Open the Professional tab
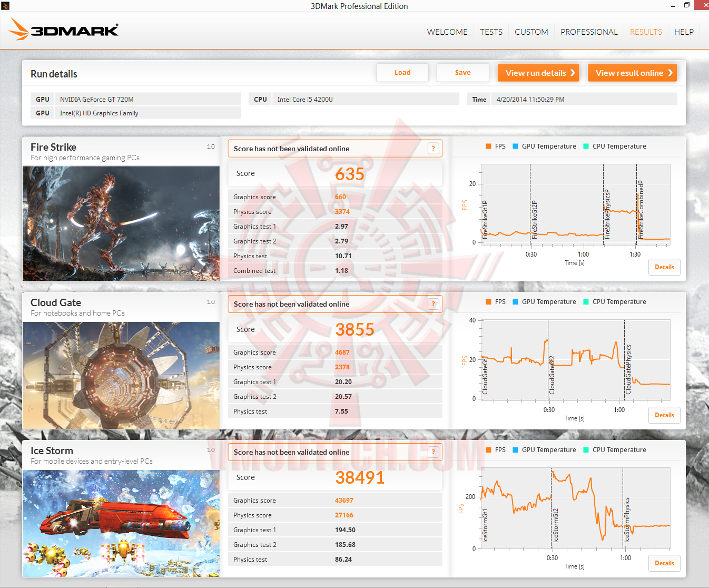 pyautogui.click(x=589, y=32)
